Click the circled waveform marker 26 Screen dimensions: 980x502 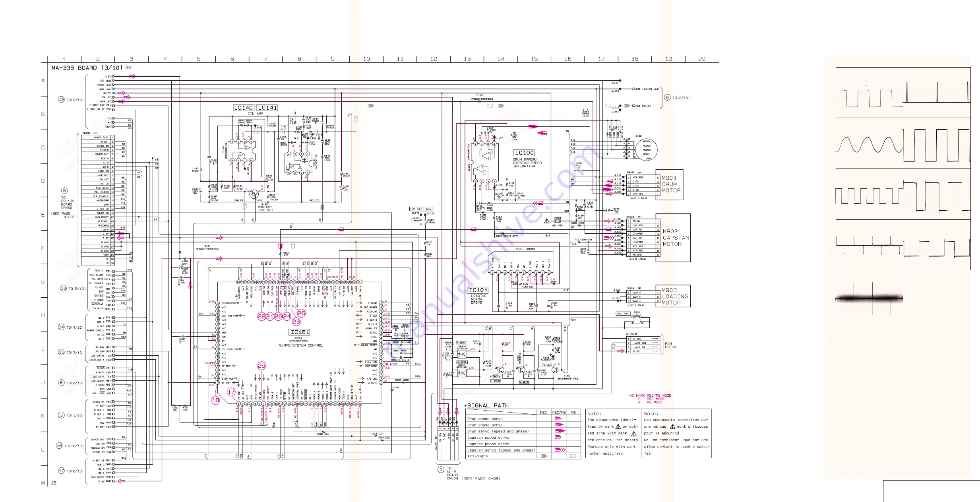(x=302, y=313)
